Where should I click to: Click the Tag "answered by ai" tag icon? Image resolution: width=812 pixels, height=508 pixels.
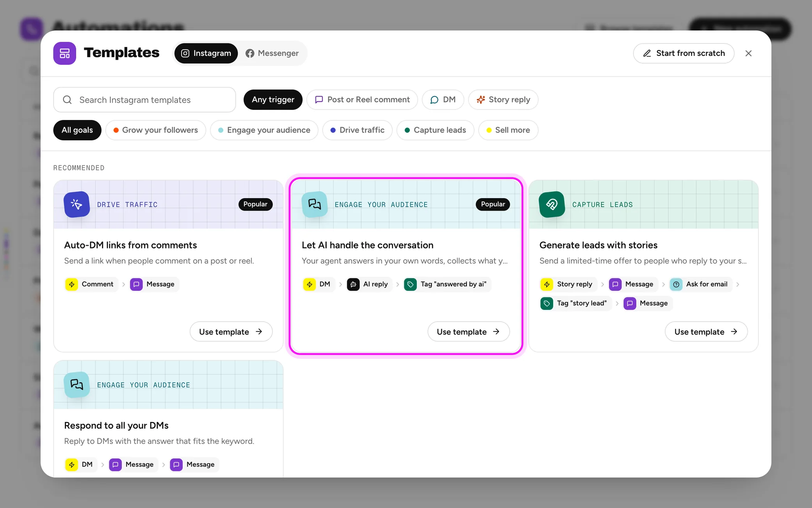410,284
